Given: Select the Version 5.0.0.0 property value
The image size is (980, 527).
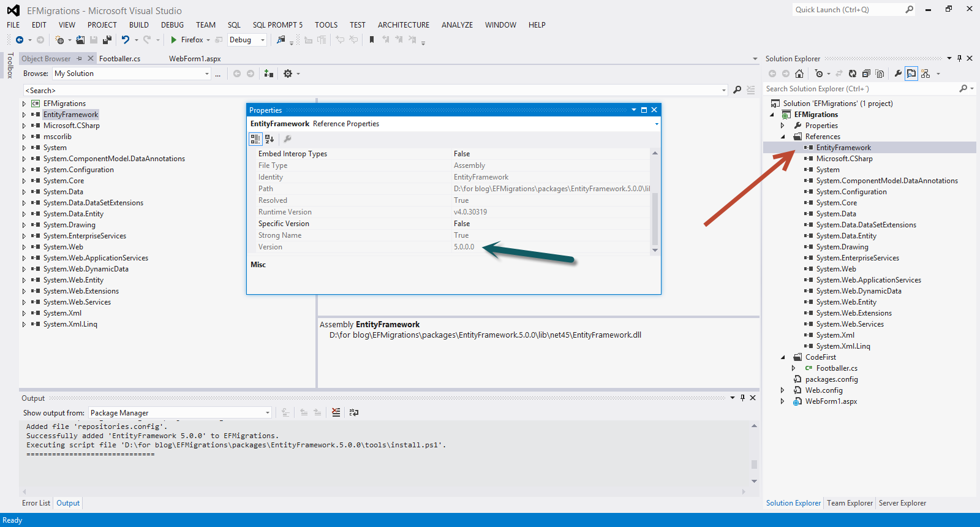Looking at the screenshot, I should click(x=464, y=247).
